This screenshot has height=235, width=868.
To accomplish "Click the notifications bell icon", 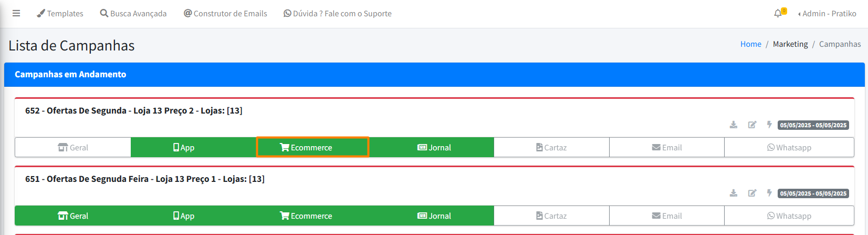I will tap(778, 14).
